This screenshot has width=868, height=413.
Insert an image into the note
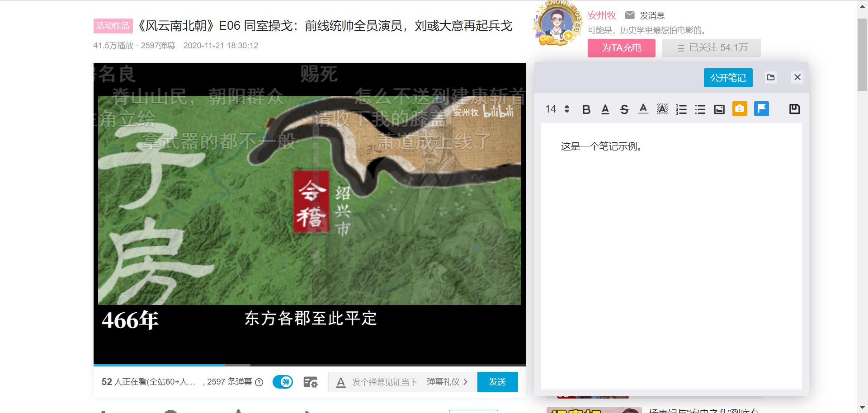(719, 109)
